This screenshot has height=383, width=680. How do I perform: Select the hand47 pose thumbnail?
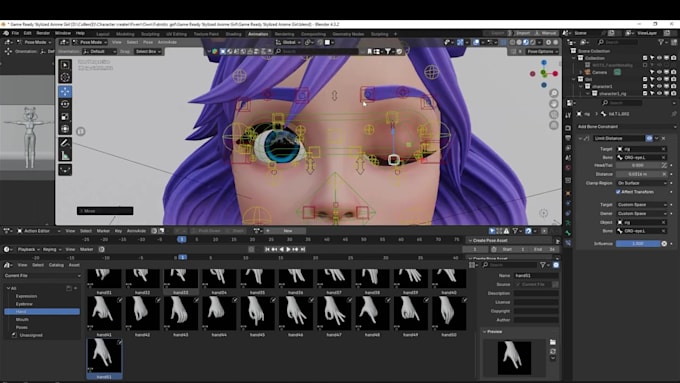pyautogui.click(x=334, y=313)
